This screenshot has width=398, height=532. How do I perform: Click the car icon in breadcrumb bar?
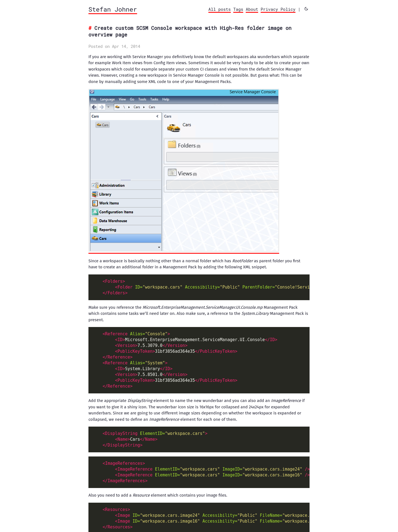pos(117,107)
